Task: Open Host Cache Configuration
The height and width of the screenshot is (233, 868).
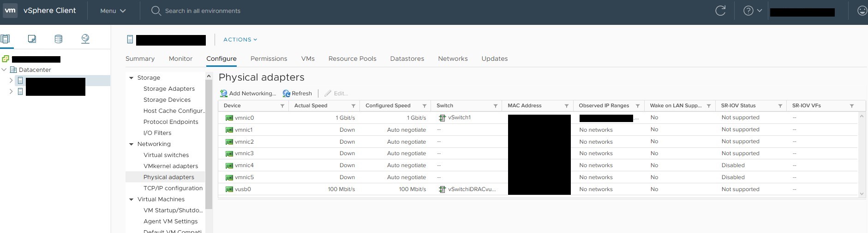Action: [x=174, y=111]
